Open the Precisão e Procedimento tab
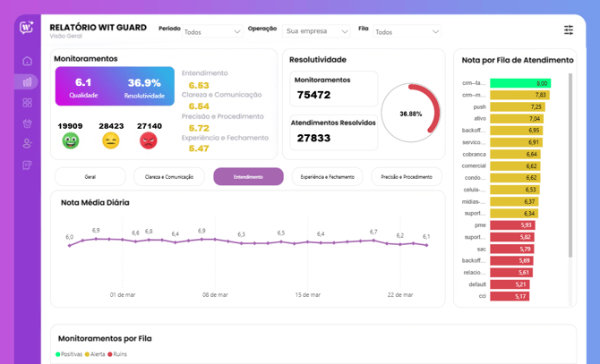Screen dimensions: 600x364 tap(407, 177)
